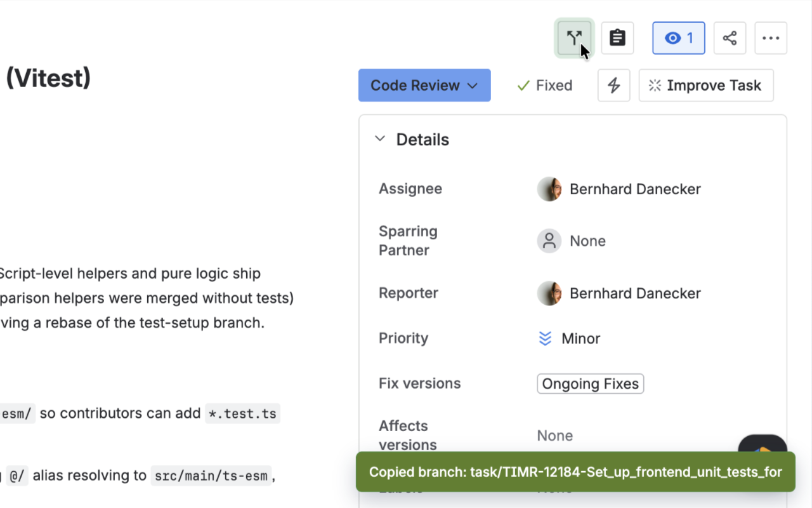812x508 pixels.
Task: Click the Minor priority icon
Action: pos(545,338)
